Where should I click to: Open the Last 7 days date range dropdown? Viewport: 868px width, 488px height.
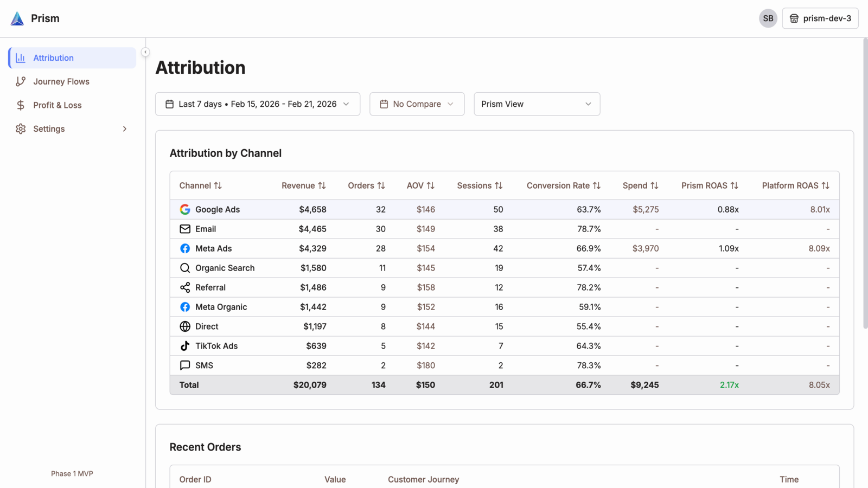point(258,104)
